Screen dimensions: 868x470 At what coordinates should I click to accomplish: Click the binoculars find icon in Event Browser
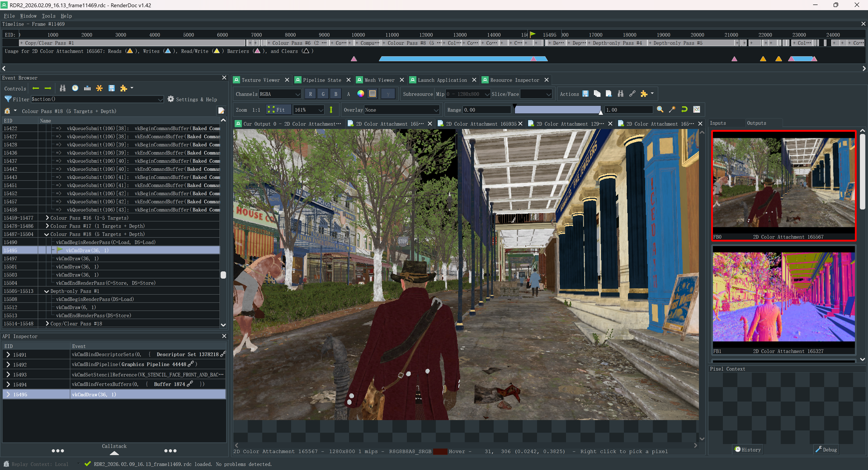pos(63,88)
